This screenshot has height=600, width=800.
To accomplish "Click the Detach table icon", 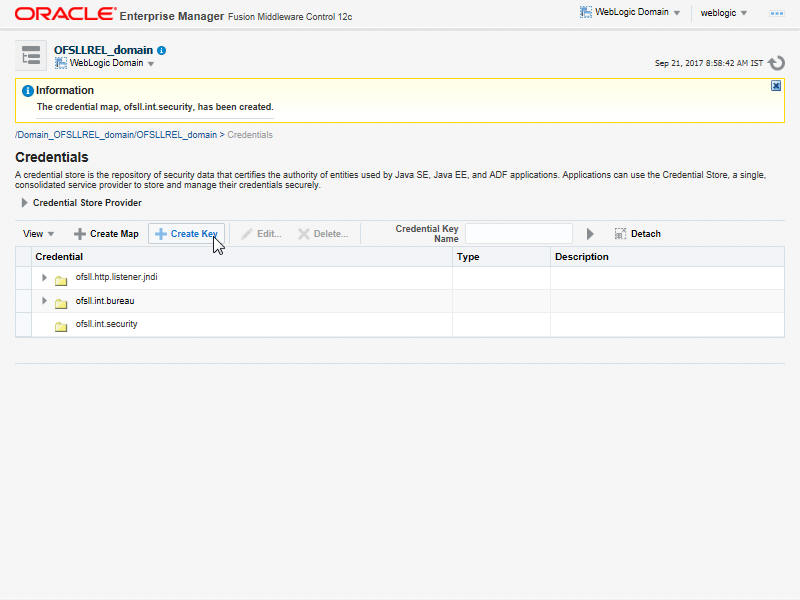I will pyautogui.click(x=620, y=234).
